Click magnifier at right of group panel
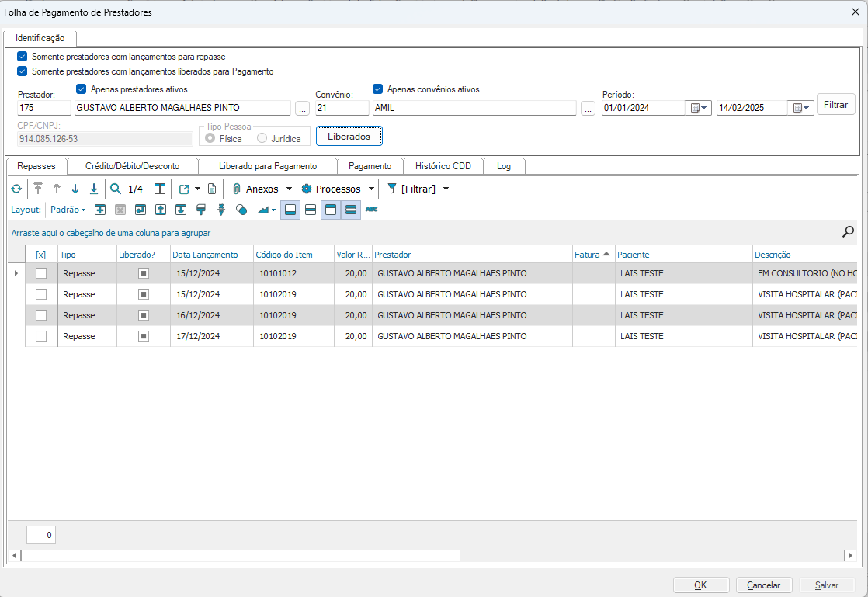 click(x=848, y=232)
